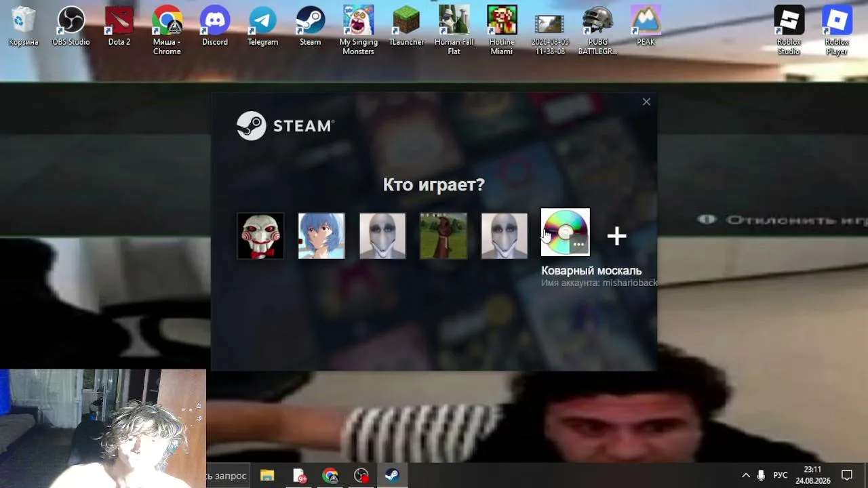The height and width of the screenshot is (488, 868).
Task: Focus the taskbar search box
Action: (x=227, y=476)
